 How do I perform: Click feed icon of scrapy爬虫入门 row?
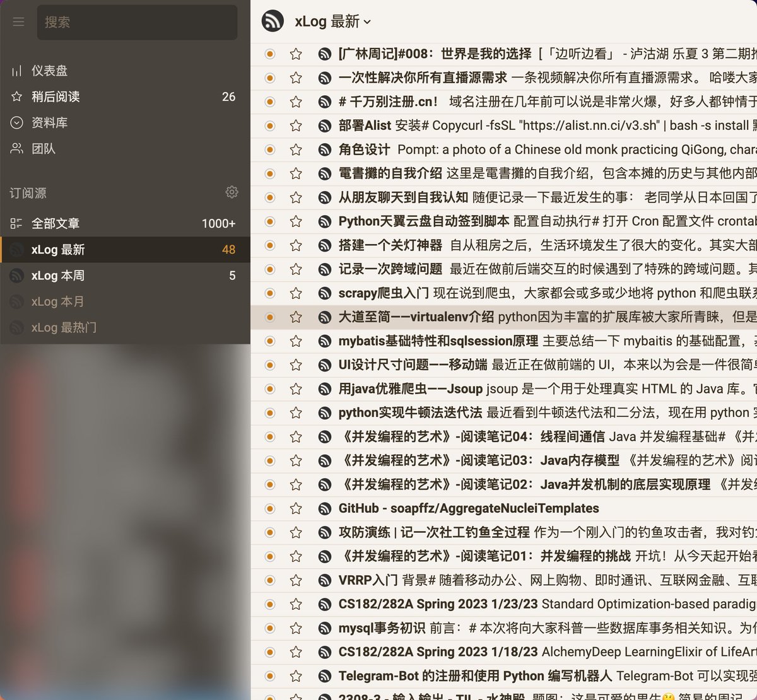pos(324,293)
